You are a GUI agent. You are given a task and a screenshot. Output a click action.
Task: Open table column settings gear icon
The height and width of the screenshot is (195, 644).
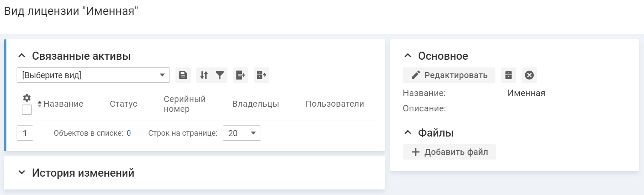26,98
